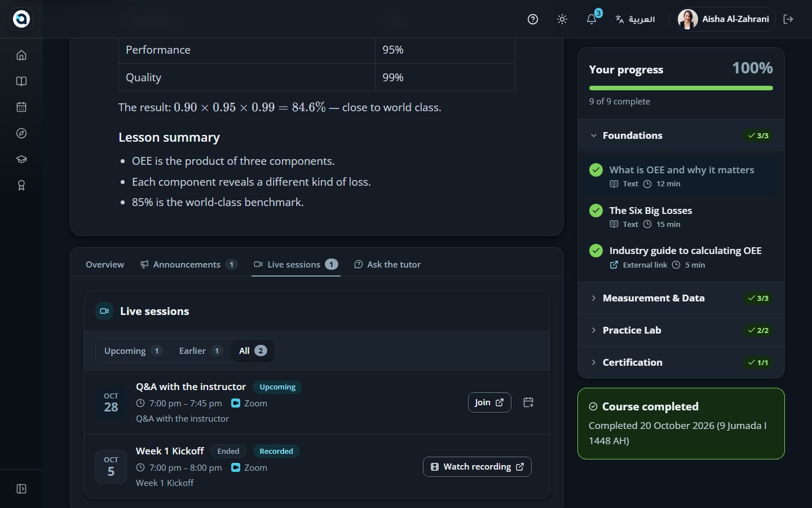The width and height of the screenshot is (812, 508).
Task: Switch to the Announcements tab
Action: click(x=189, y=264)
